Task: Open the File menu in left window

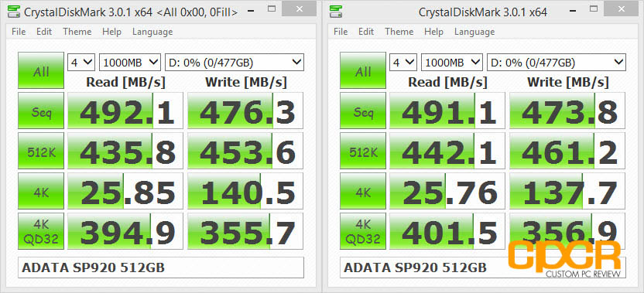Action: 19,32
